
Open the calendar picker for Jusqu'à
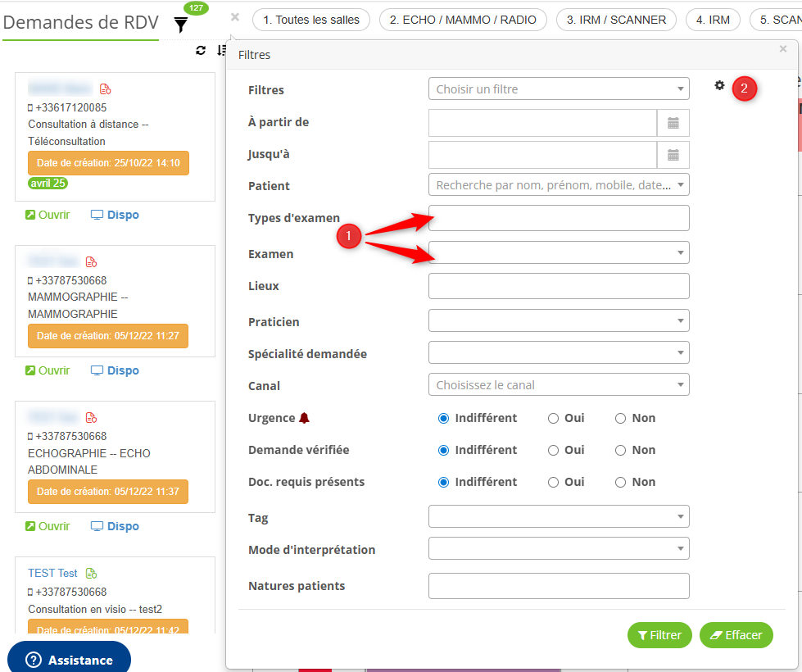click(x=673, y=155)
